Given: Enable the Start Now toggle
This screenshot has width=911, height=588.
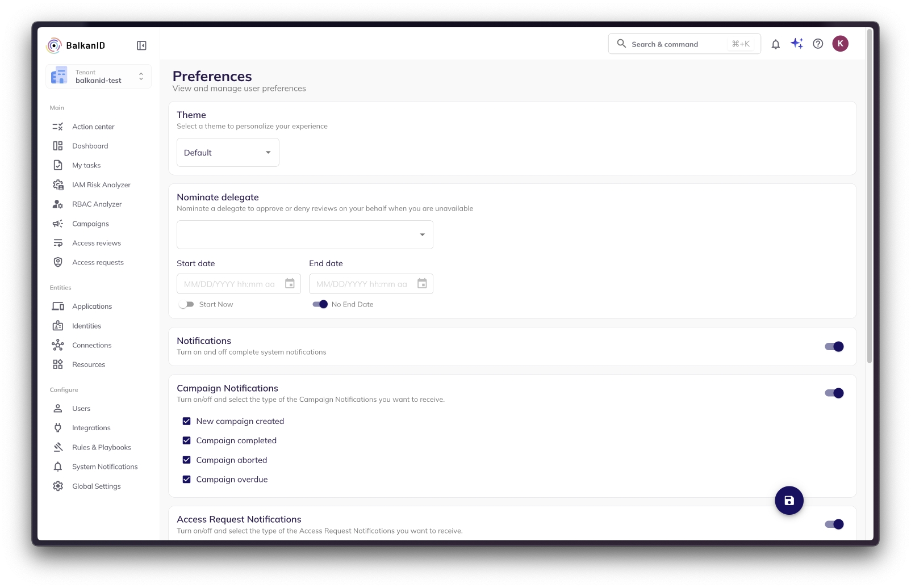Looking at the screenshot, I should pos(186,305).
